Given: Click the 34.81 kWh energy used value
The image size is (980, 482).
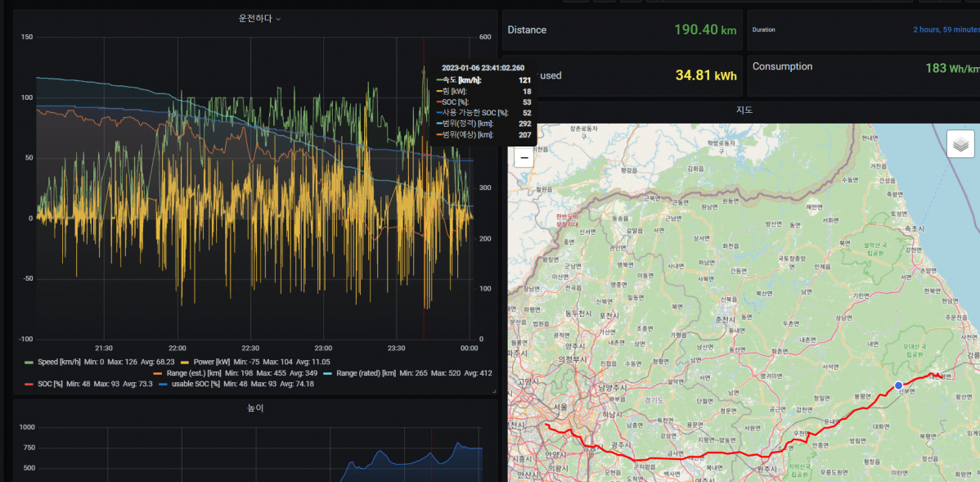Looking at the screenshot, I should [x=706, y=75].
